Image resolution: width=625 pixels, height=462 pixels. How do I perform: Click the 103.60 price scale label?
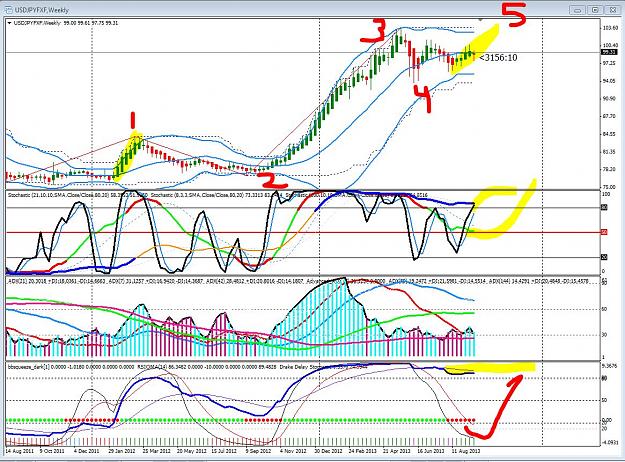[x=609, y=28]
